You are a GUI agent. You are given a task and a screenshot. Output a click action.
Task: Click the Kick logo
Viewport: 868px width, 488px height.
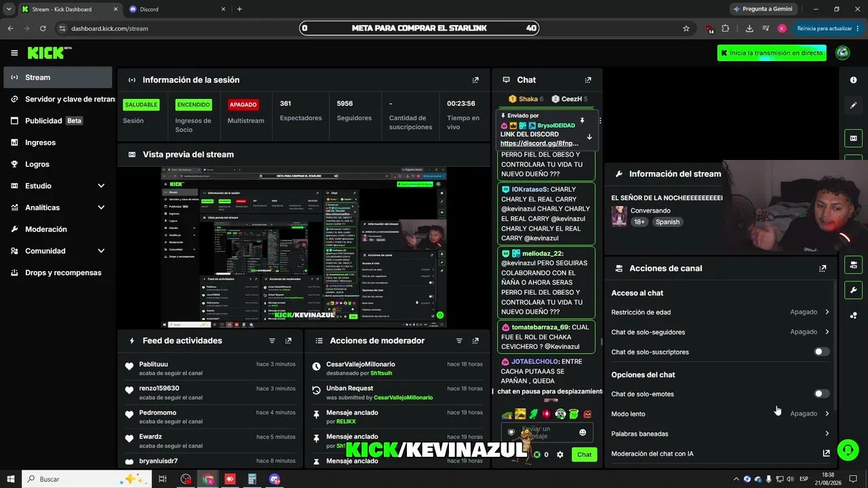pyautogui.click(x=49, y=53)
